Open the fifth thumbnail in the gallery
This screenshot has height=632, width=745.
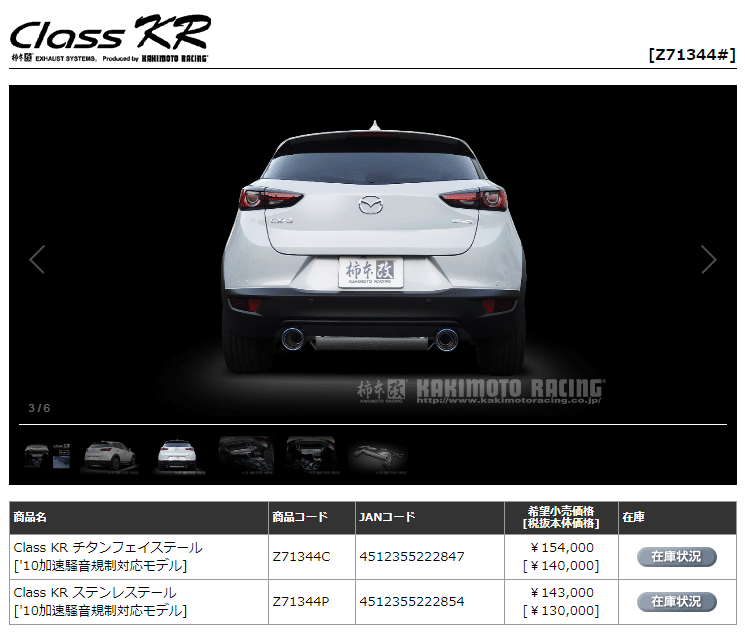pyautogui.click(x=312, y=455)
